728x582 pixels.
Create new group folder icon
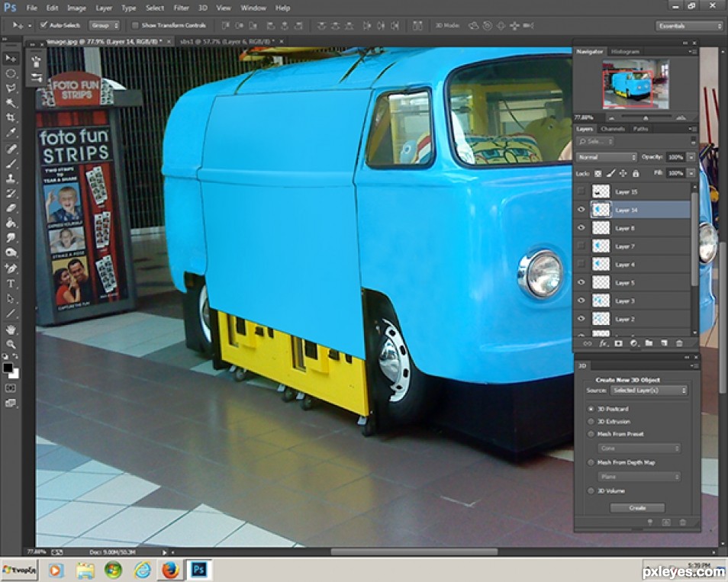coord(649,343)
